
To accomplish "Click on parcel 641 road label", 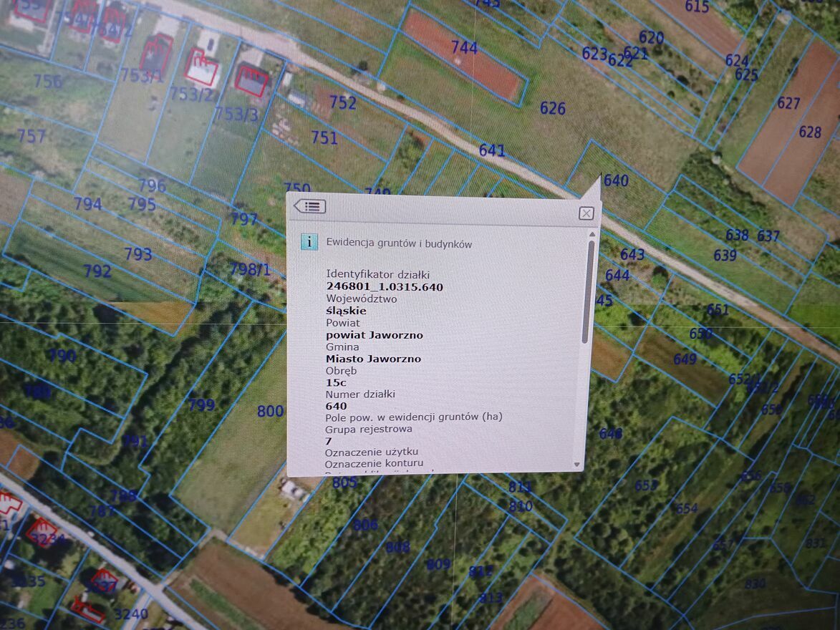I will (492, 150).
